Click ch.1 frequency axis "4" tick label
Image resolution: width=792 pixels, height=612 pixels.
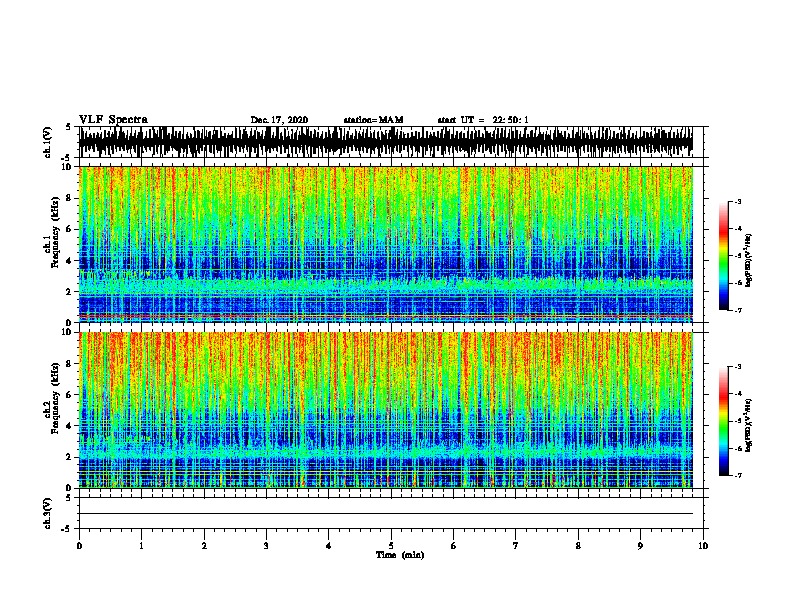69,261
